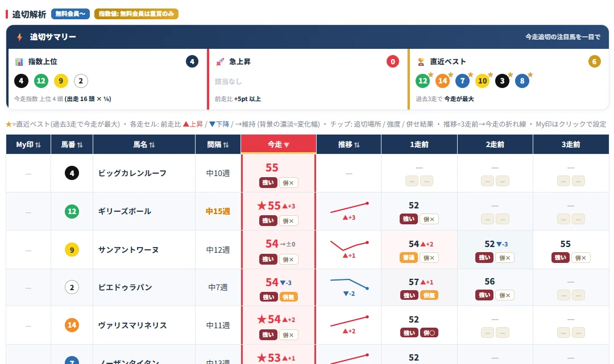Viewport: 614px width, 364px height.
Task: Sort table by My印 column
Action: 28,145
